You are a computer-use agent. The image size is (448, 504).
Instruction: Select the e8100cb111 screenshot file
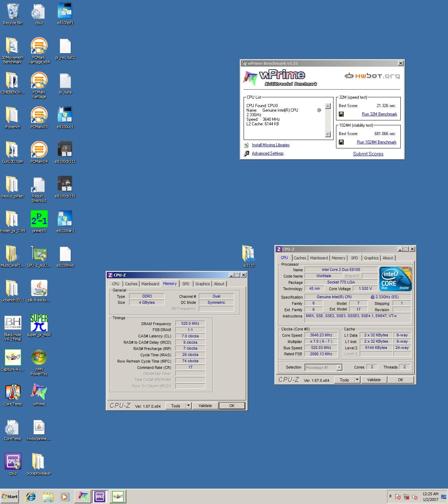65,153
